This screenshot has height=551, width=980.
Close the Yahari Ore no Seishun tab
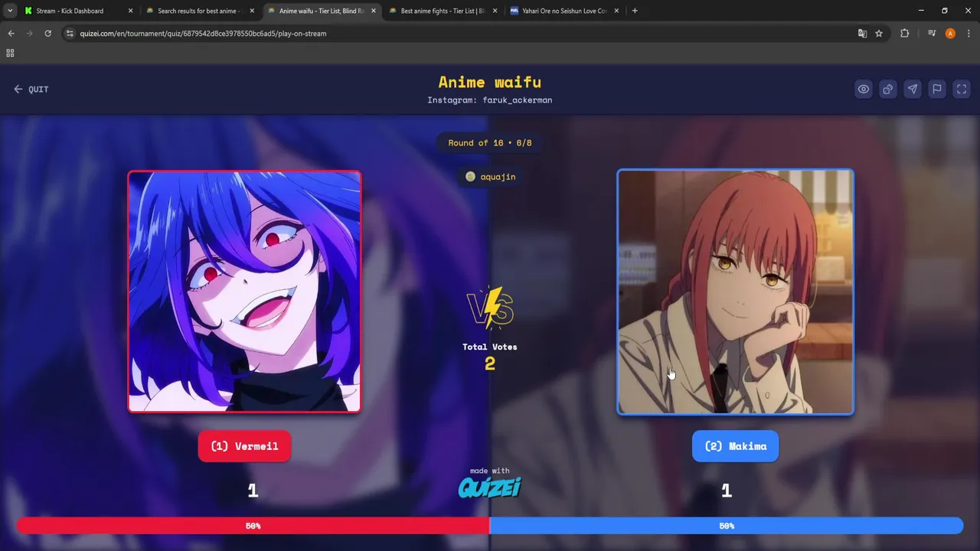click(616, 11)
